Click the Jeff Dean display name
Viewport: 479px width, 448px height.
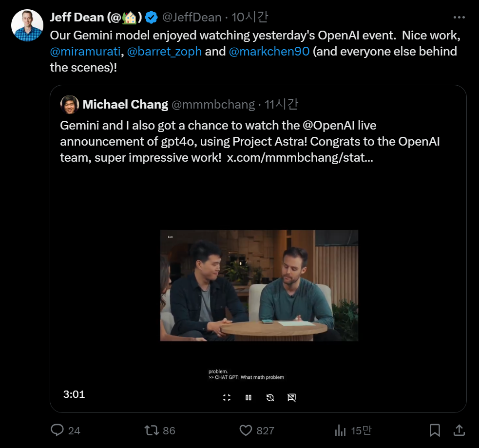[x=77, y=18]
